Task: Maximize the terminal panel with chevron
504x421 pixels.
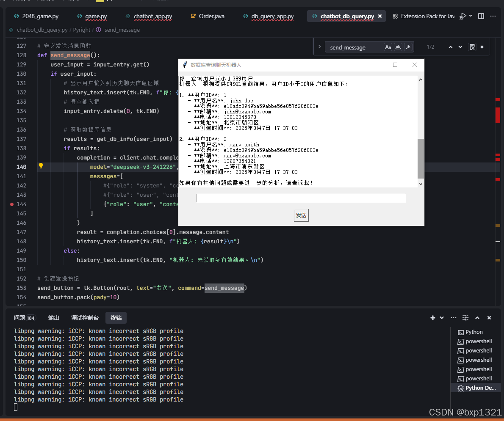Action: pos(477,318)
